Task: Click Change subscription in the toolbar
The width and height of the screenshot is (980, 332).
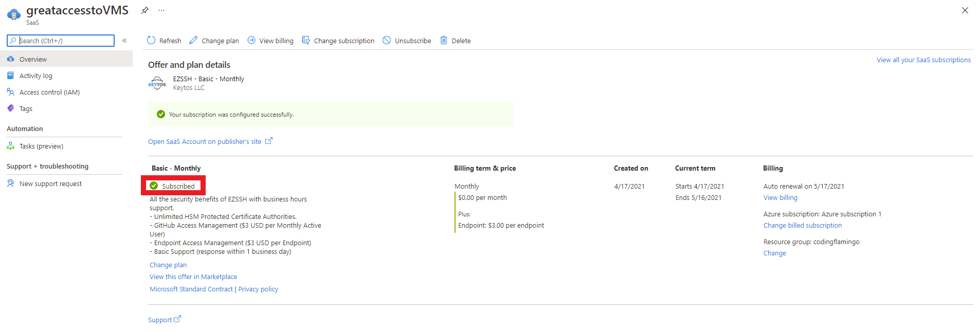Action: tap(338, 41)
